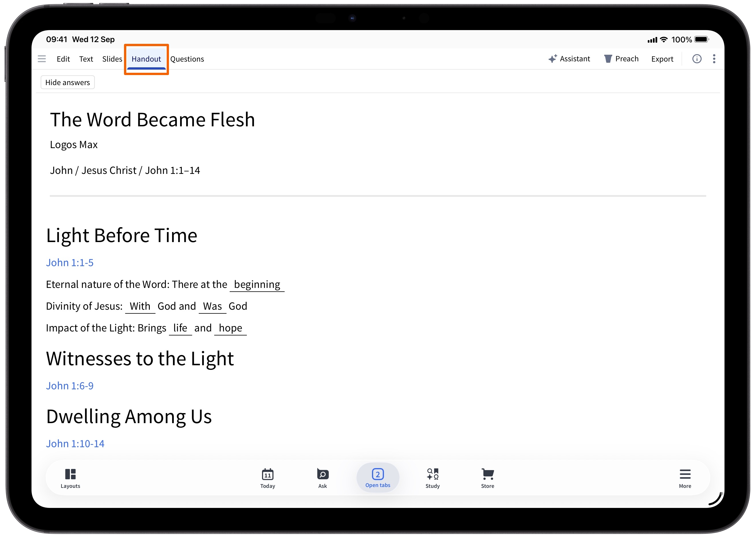Image resolution: width=756 pixels, height=538 pixels.
Task: Toggle the Hide answers button
Action: coord(68,82)
